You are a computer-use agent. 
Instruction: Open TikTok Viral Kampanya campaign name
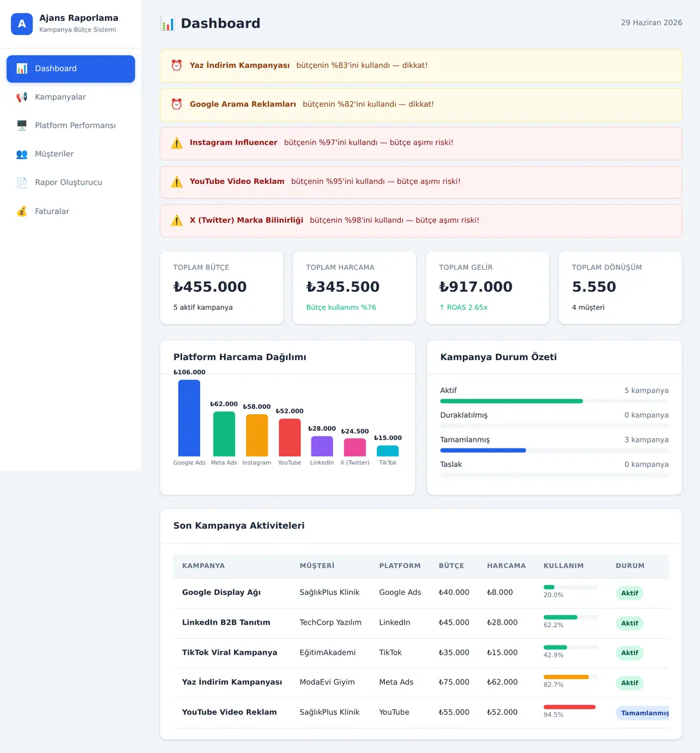click(229, 653)
